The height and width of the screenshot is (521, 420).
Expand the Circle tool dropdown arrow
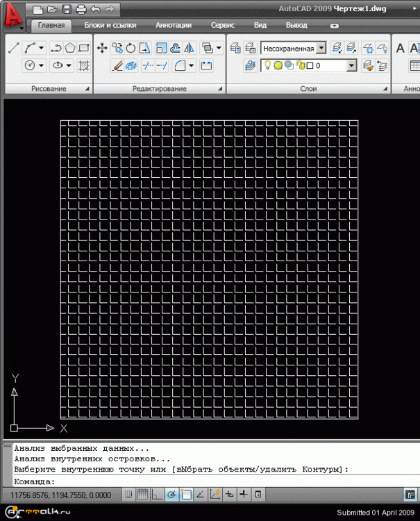pos(41,65)
